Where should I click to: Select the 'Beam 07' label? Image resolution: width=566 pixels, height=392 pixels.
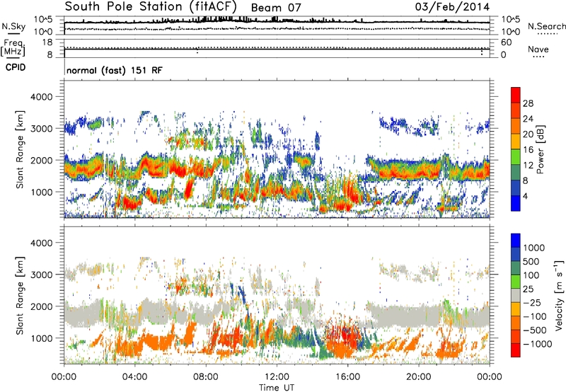pyautogui.click(x=276, y=8)
